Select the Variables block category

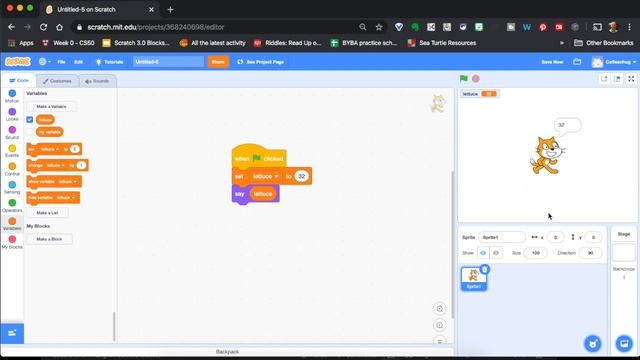pyautogui.click(x=12, y=224)
